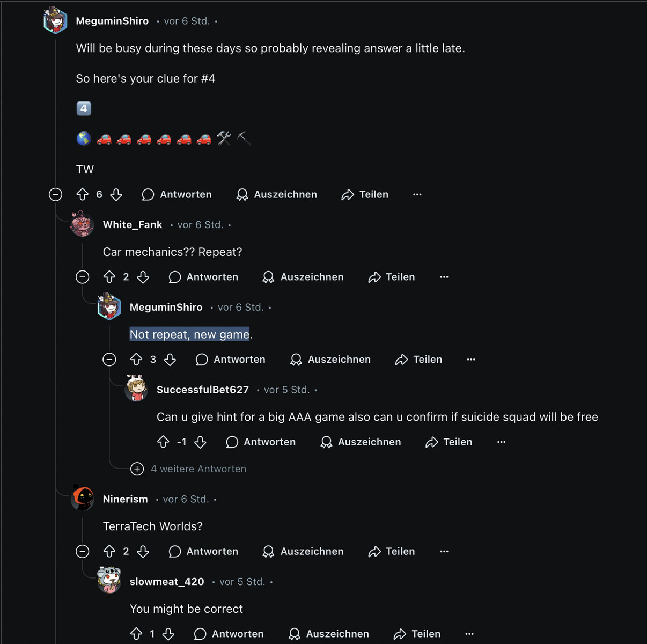
Task: Open more options on MeguminShiro's clue comment
Action: pyautogui.click(x=417, y=194)
